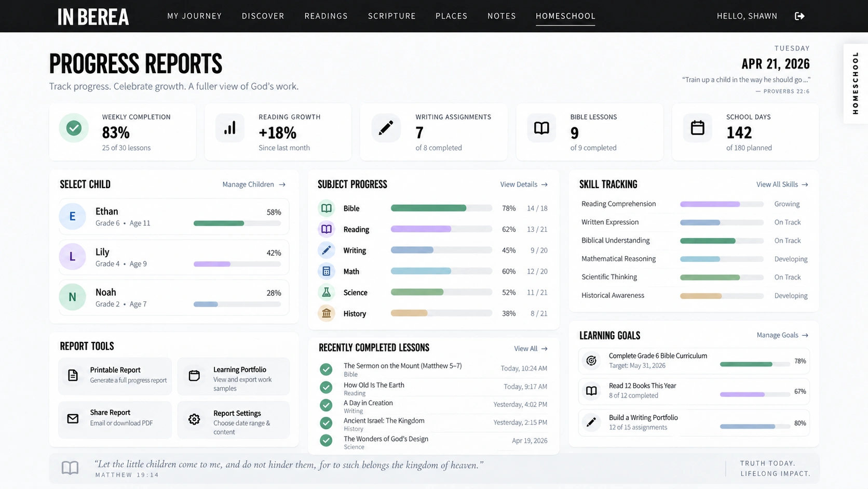This screenshot has width=868, height=489.
Task: Click the 'Share Report' tool label
Action: pos(110,413)
